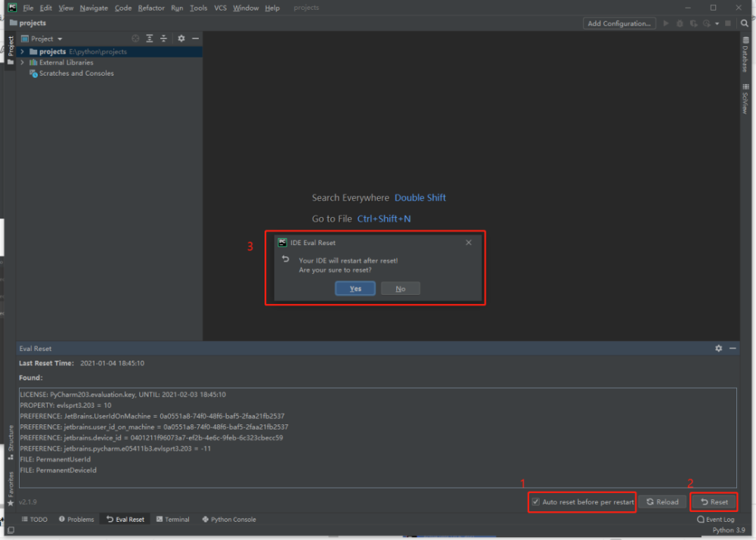Expand the projects folder tree node
Image resolution: width=756 pixels, height=540 pixels.
coord(22,51)
